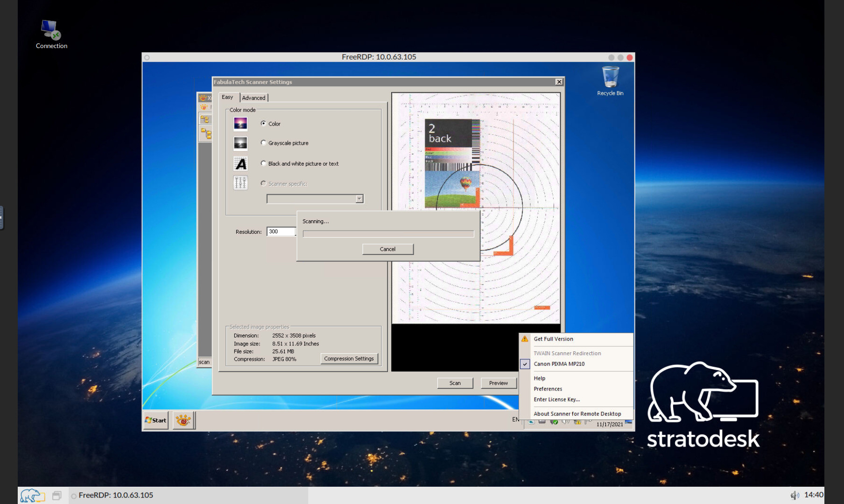Click the black-and-white 'A' icon
This screenshot has width=844, height=504.
(240, 163)
